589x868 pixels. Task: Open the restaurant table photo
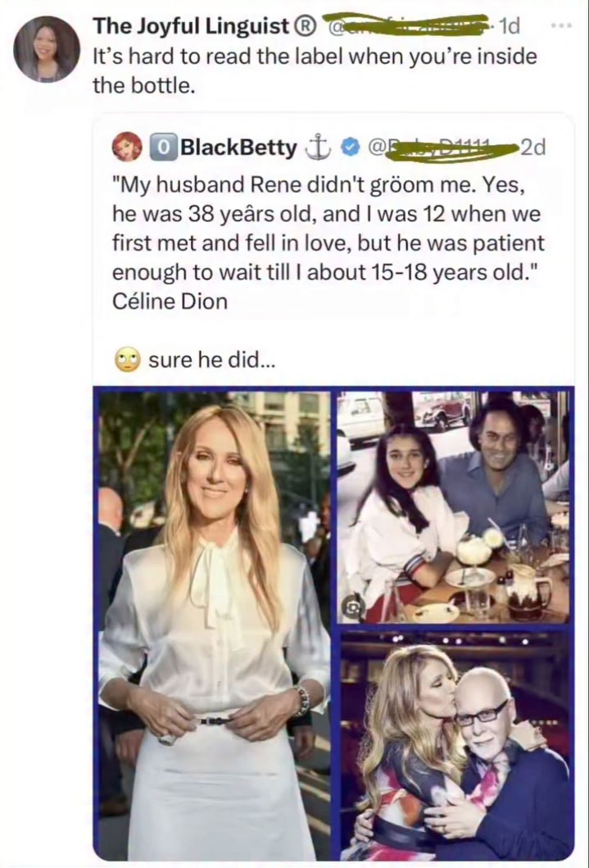(453, 507)
